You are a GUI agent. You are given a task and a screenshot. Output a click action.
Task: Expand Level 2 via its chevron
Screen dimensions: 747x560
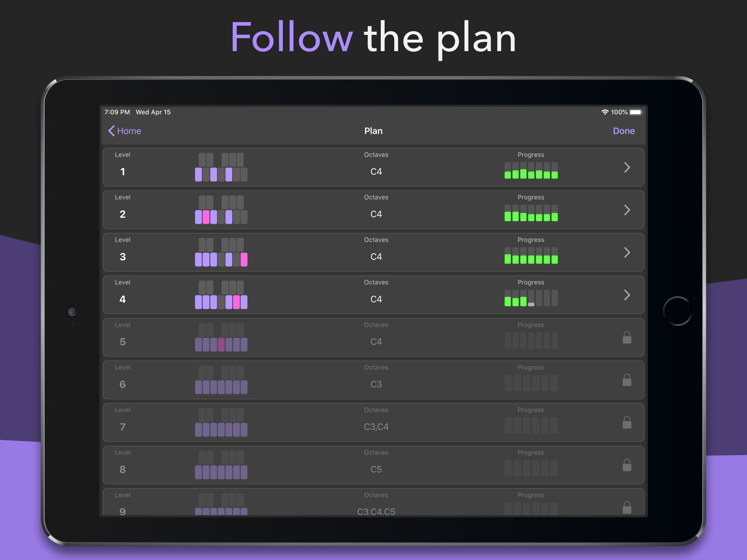point(627,210)
